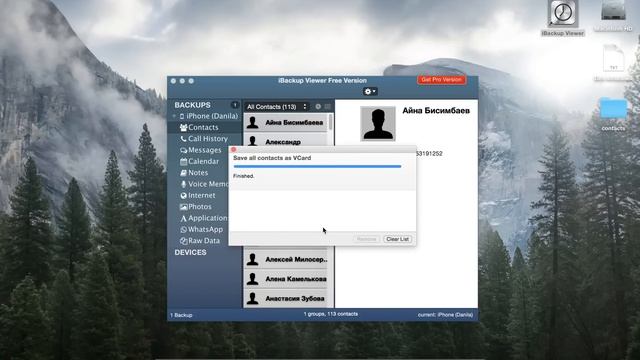
Task: Open Internet in the sidebar
Action: [198, 196]
